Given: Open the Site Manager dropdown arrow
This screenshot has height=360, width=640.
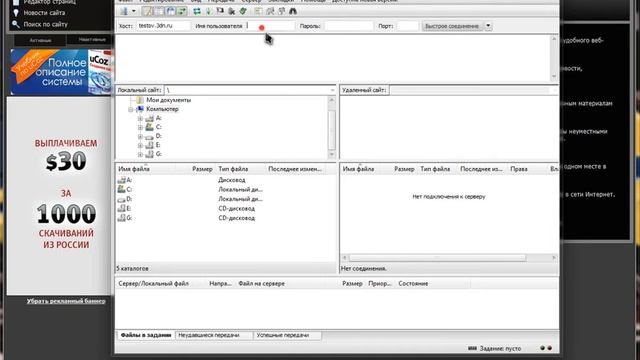Looking at the screenshot, I should click(x=133, y=11).
